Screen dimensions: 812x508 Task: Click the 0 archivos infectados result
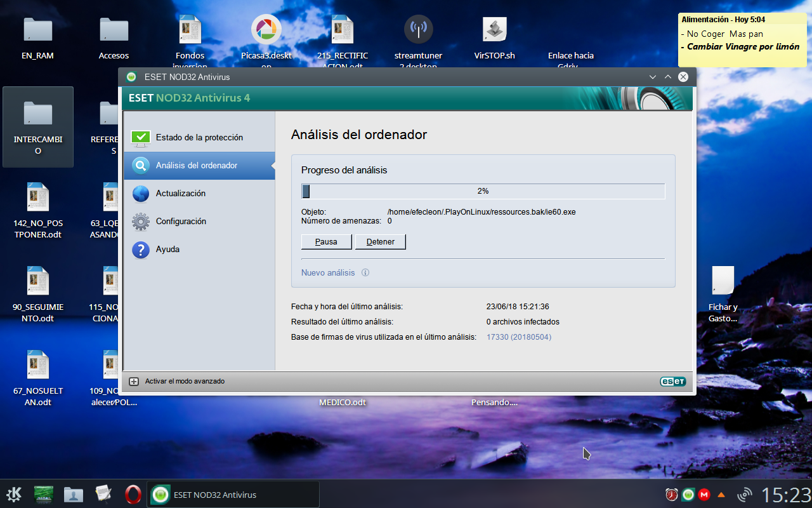(523, 322)
